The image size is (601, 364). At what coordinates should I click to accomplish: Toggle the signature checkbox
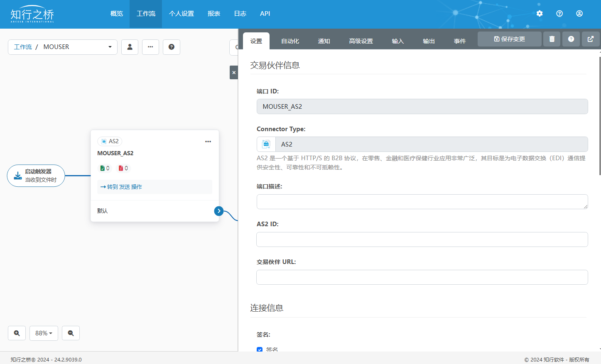tap(260, 349)
